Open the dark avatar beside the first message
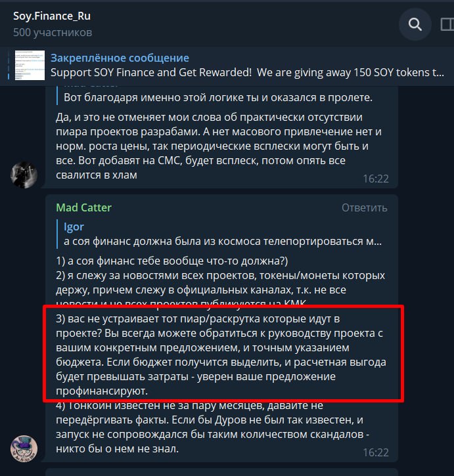 click(24, 175)
